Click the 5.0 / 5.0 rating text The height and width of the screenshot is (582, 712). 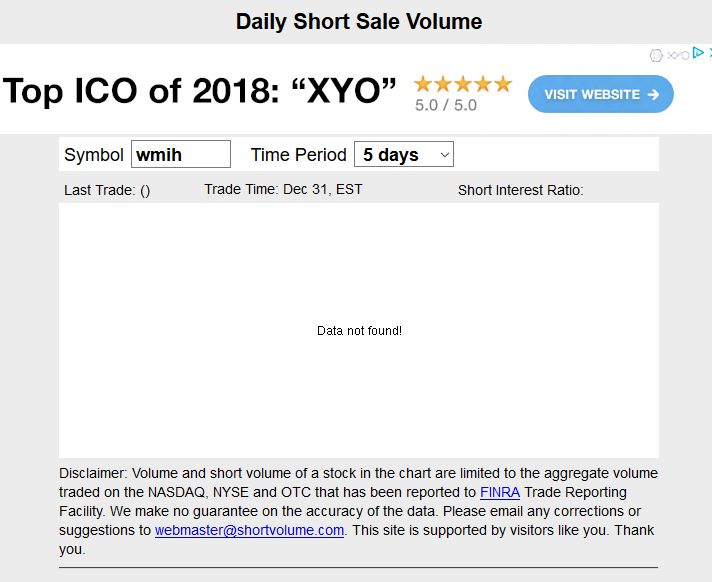pos(446,105)
